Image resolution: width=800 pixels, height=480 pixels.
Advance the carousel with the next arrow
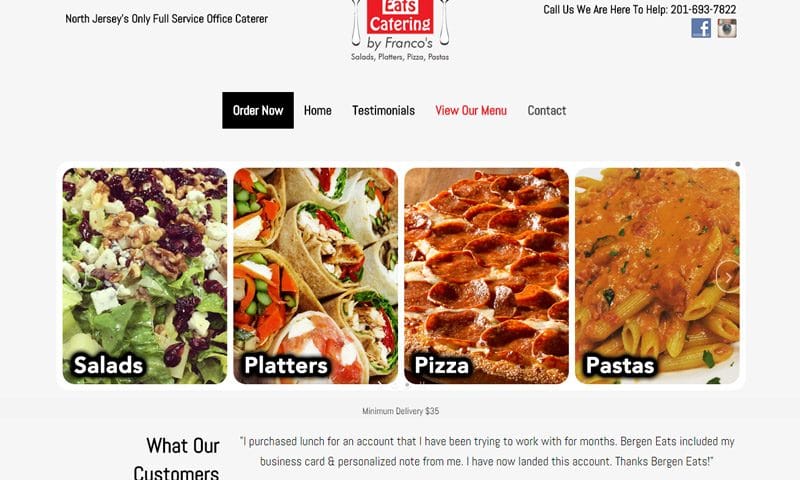click(728, 276)
